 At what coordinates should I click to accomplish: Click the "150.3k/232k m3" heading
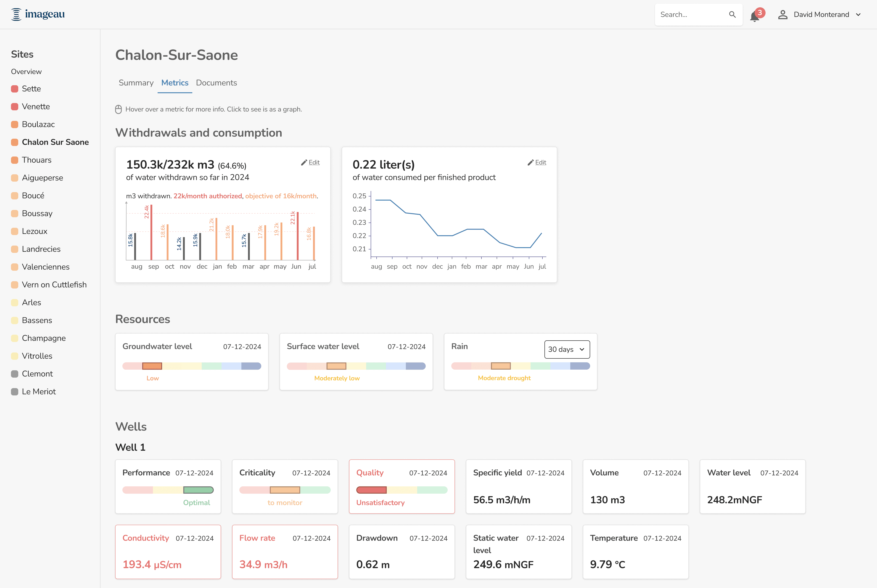[170, 165]
